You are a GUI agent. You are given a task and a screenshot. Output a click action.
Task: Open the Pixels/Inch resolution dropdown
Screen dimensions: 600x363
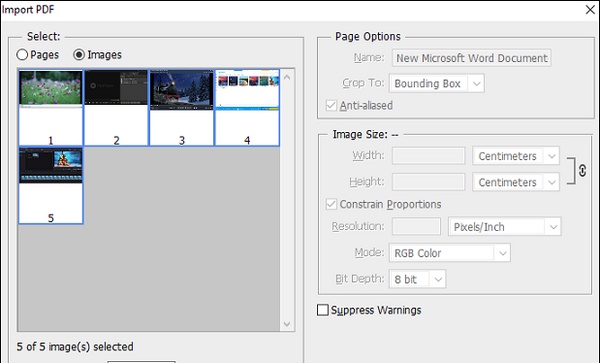pyautogui.click(x=504, y=226)
